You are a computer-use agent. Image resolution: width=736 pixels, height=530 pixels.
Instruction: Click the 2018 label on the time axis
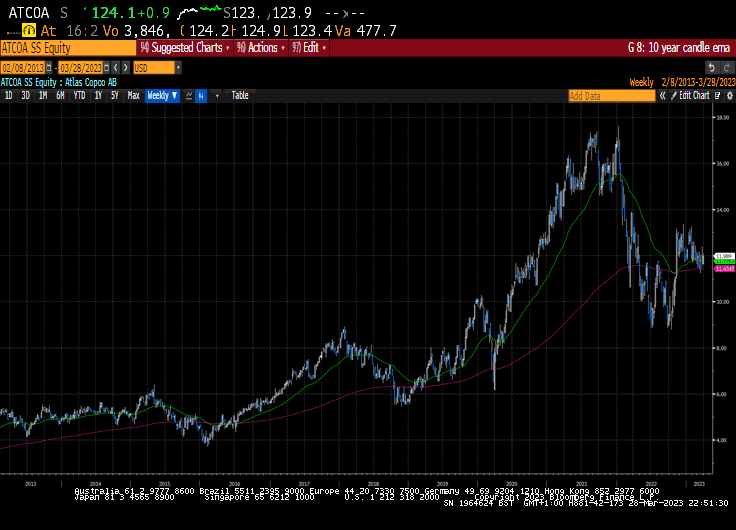tap(373, 484)
